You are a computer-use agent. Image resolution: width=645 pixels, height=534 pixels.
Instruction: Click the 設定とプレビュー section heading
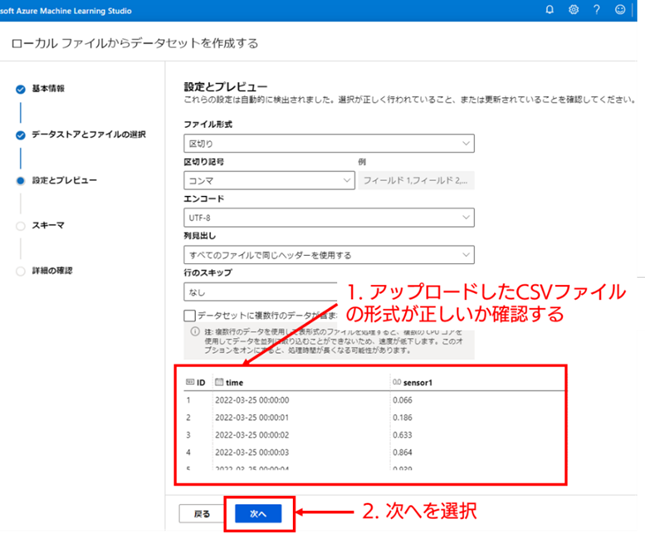[225, 87]
